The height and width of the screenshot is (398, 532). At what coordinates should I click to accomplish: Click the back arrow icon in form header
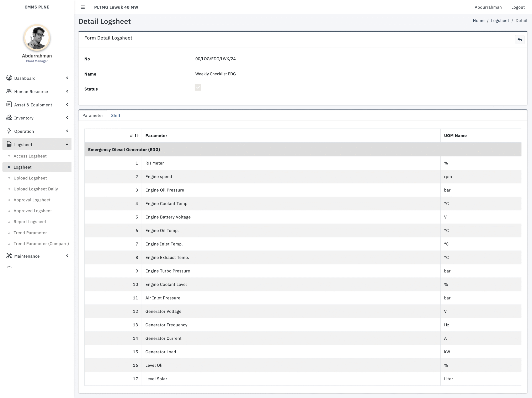(x=520, y=40)
